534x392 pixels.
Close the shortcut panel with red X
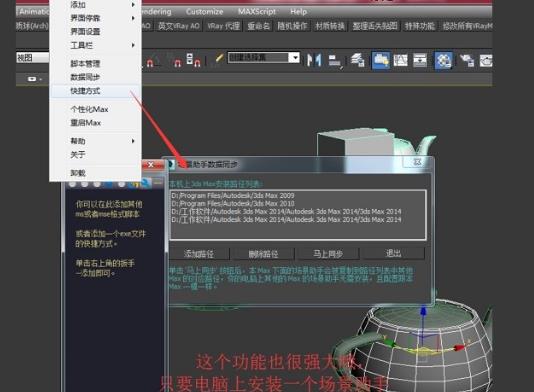151,165
